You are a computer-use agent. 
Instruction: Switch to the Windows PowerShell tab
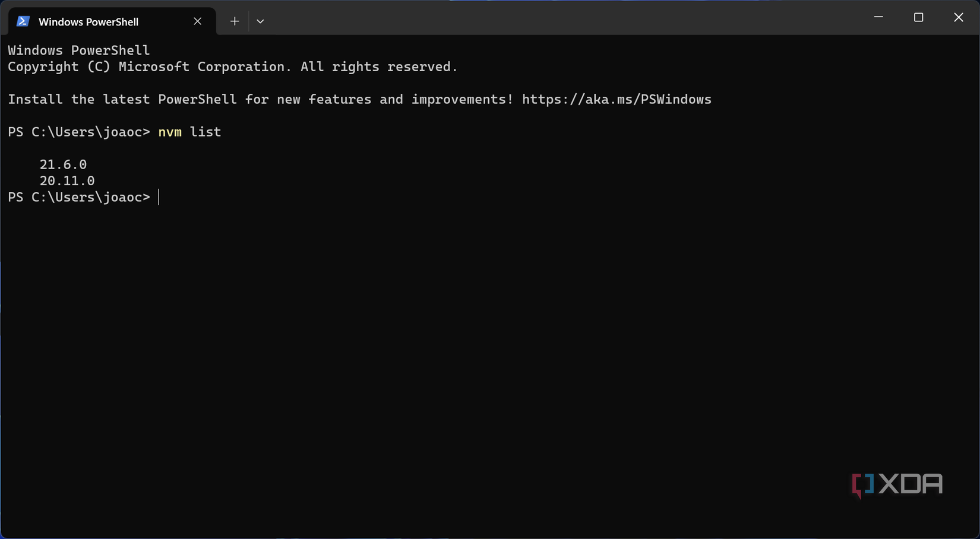coord(89,21)
